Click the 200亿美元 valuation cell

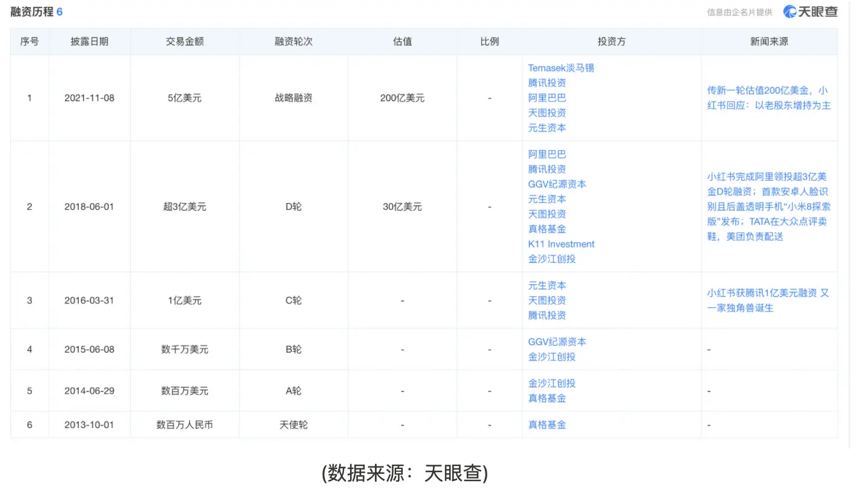tap(403, 98)
